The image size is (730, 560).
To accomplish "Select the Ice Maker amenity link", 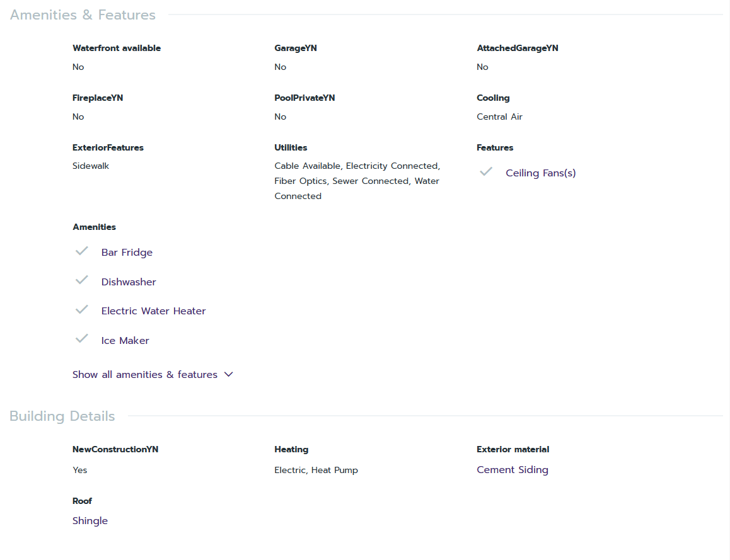I will [x=125, y=340].
